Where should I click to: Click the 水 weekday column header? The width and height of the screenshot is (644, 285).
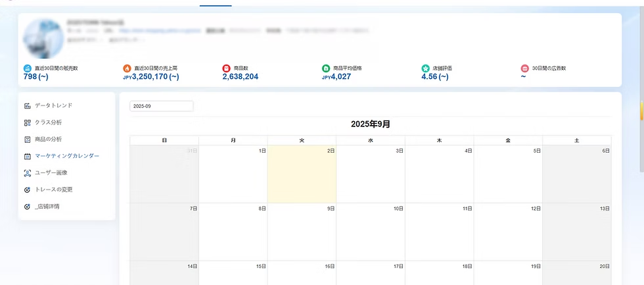(x=371, y=140)
